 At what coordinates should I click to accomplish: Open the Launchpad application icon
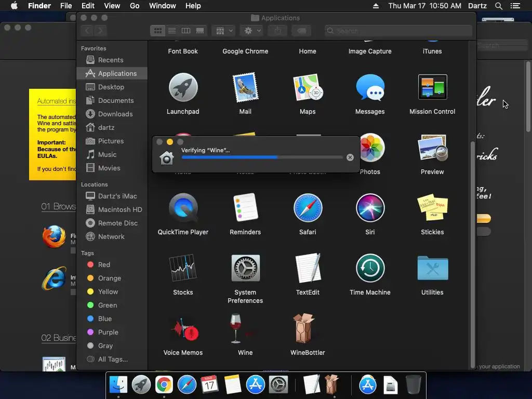pos(183,87)
